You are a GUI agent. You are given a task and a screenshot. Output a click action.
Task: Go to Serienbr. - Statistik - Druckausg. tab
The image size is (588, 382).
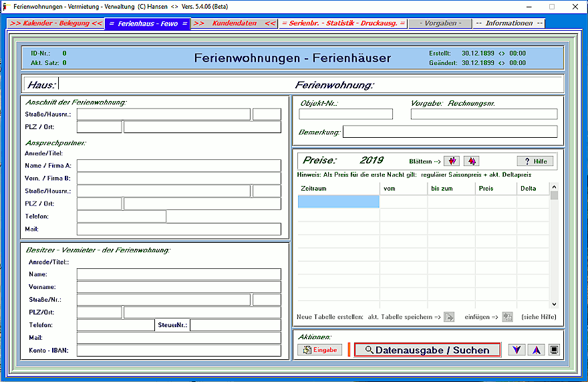[x=343, y=23]
